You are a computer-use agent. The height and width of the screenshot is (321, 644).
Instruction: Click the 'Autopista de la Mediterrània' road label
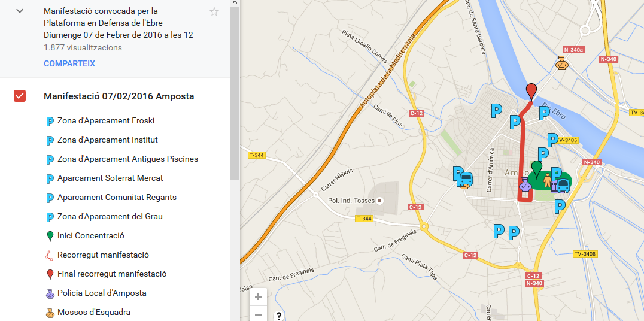[388, 70]
